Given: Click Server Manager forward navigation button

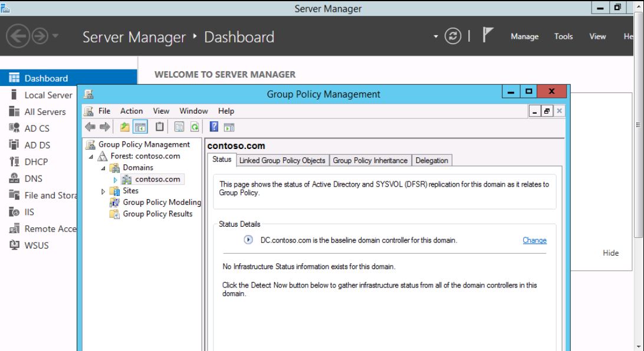Looking at the screenshot, I should tap(40, 36).
